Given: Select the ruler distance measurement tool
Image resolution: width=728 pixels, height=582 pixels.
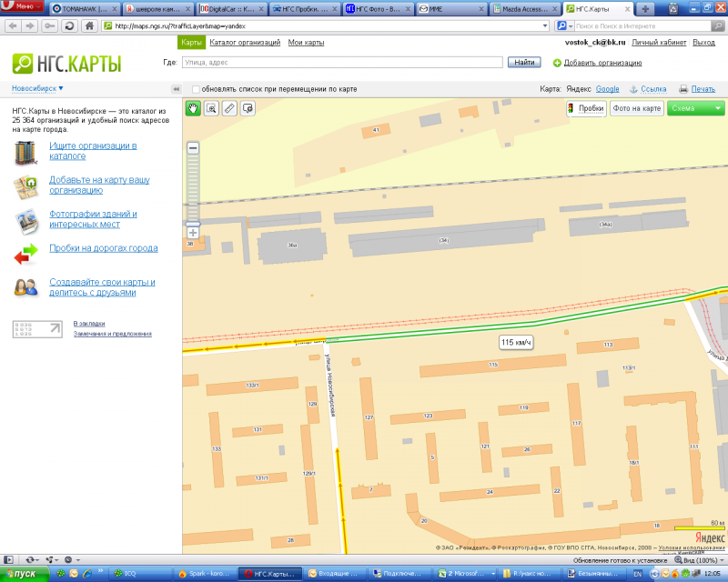Looking at the screenshot, I should point(229,108).
